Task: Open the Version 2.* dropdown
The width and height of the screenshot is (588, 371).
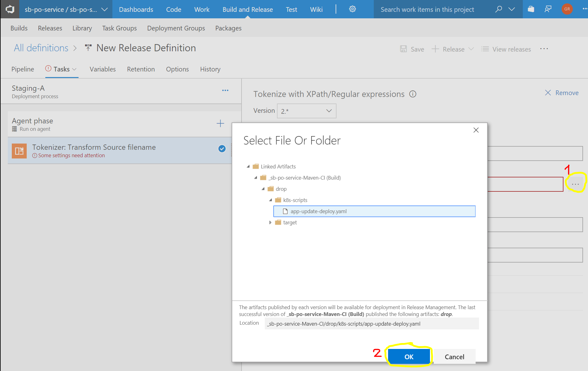Action: point(306,111)
